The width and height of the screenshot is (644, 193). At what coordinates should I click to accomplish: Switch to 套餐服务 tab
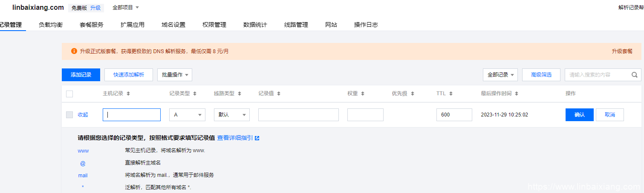[92, 25]
